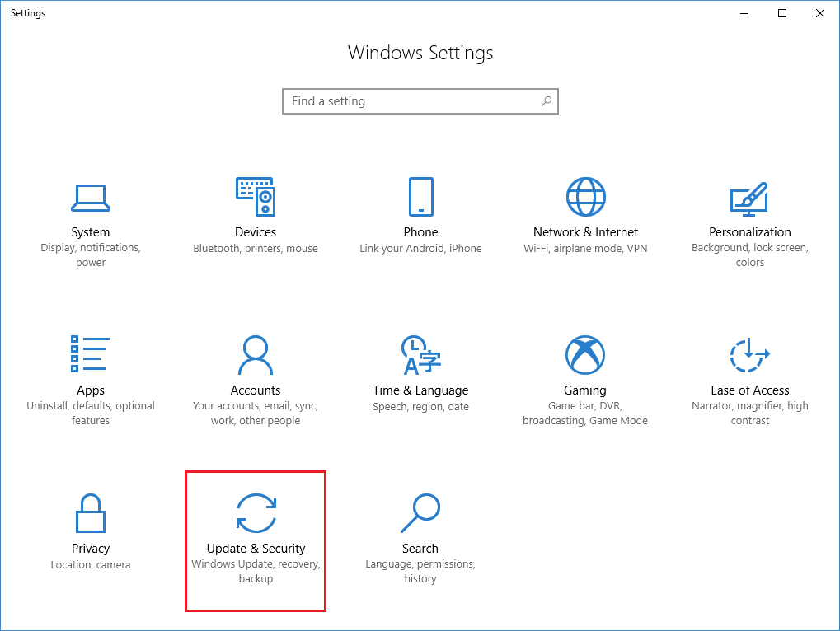Click the 'Background, lock screen, colors' text
The image size is (840, 631).
point(750,255)
